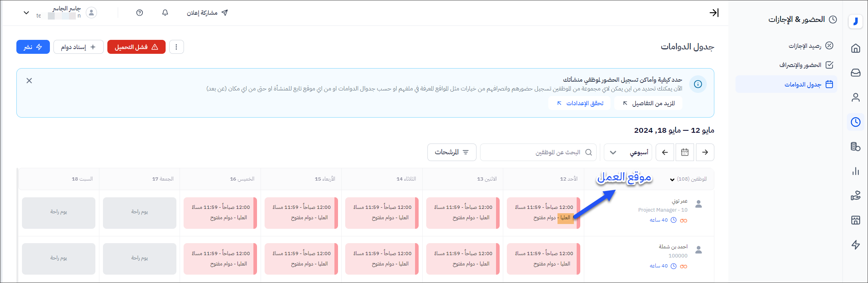Dismiss the info banner with X
Viewport: 868px width, 283px height.
pyautogui.click(x=29, y=81)
